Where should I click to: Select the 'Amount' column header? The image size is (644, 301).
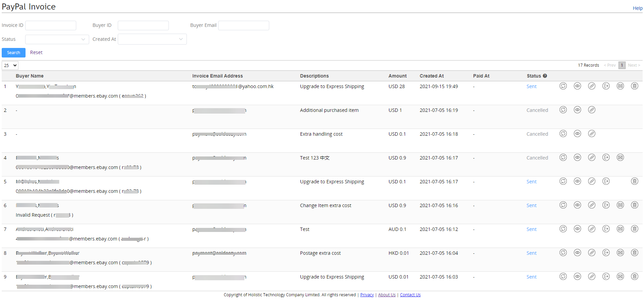click(x=398, y=76)
